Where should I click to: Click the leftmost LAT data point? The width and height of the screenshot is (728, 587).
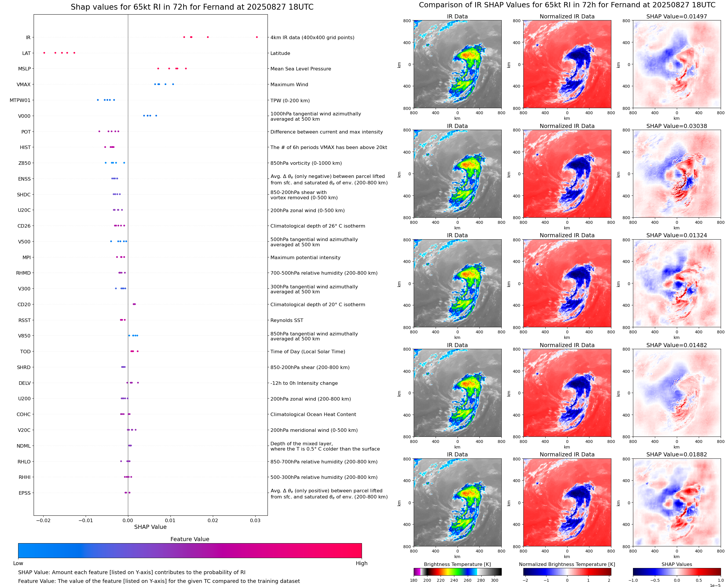44,53
